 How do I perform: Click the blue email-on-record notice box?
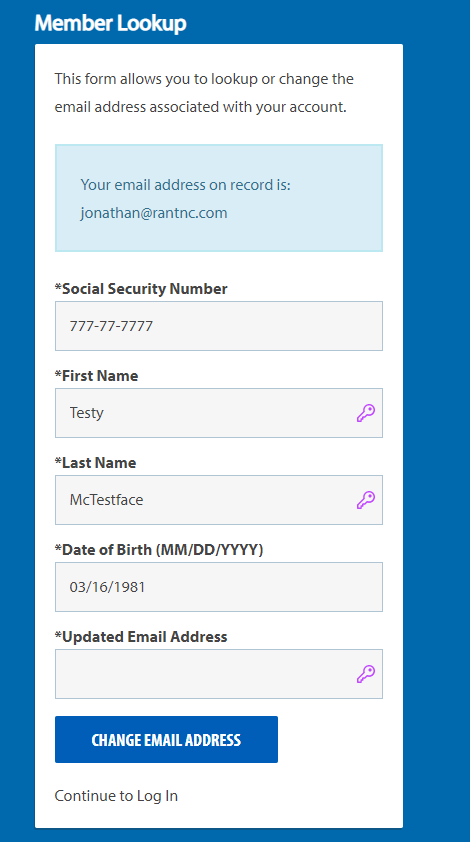click(x=219, y=198)
